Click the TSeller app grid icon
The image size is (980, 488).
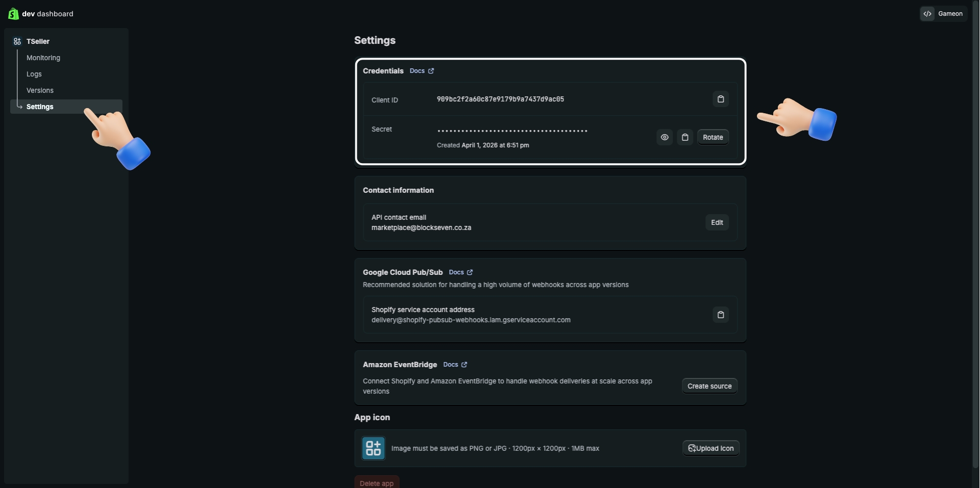click(17, 41)
